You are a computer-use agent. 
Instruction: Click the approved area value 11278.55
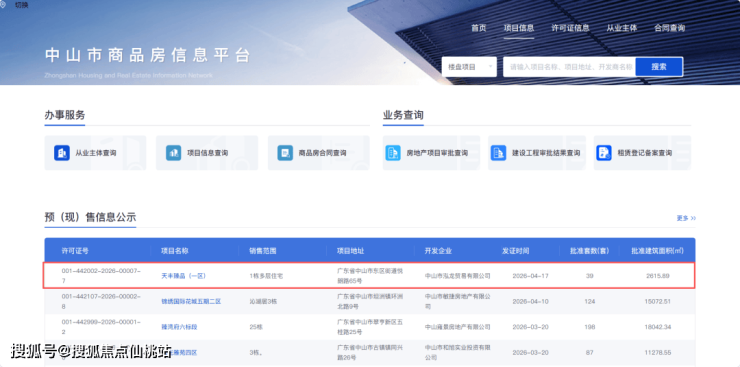[658, 352]
